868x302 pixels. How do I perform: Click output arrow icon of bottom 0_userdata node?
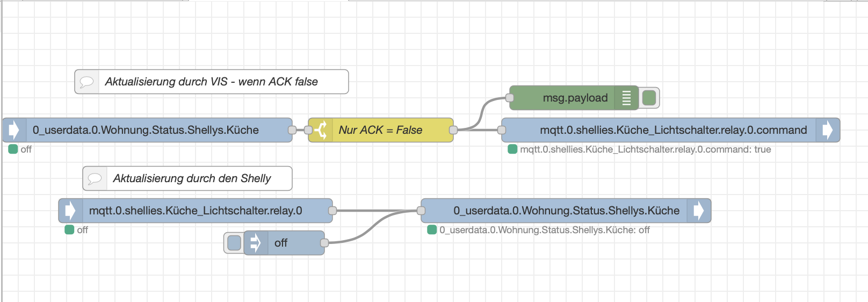[699, 211]
